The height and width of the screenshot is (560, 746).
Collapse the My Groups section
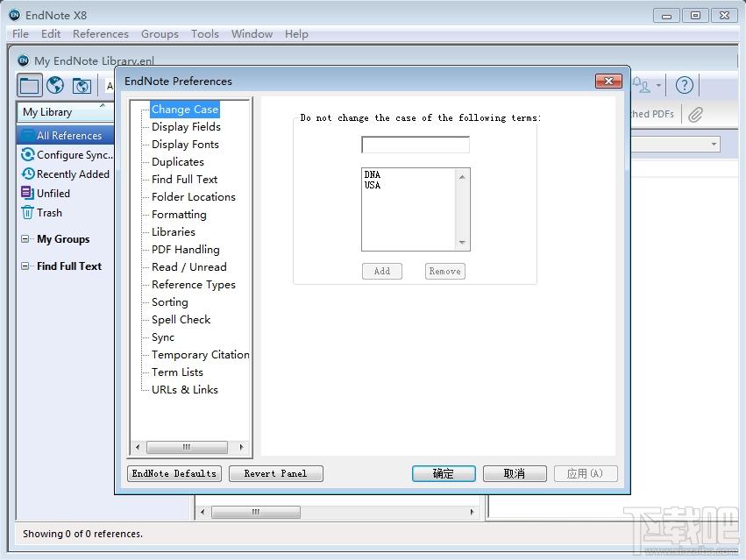pyautogui.click(x=25, y=239)
